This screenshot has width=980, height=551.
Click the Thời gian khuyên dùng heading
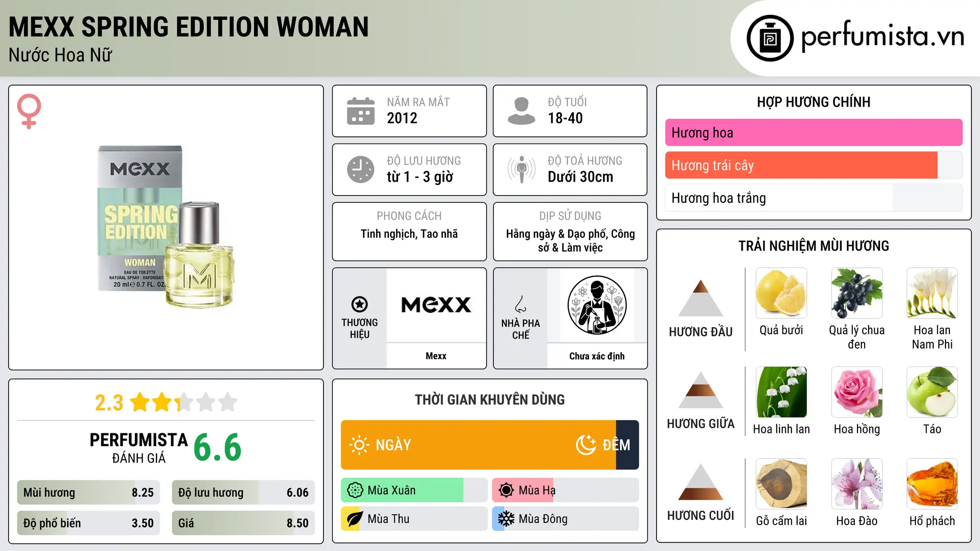[x=490, y=399]
